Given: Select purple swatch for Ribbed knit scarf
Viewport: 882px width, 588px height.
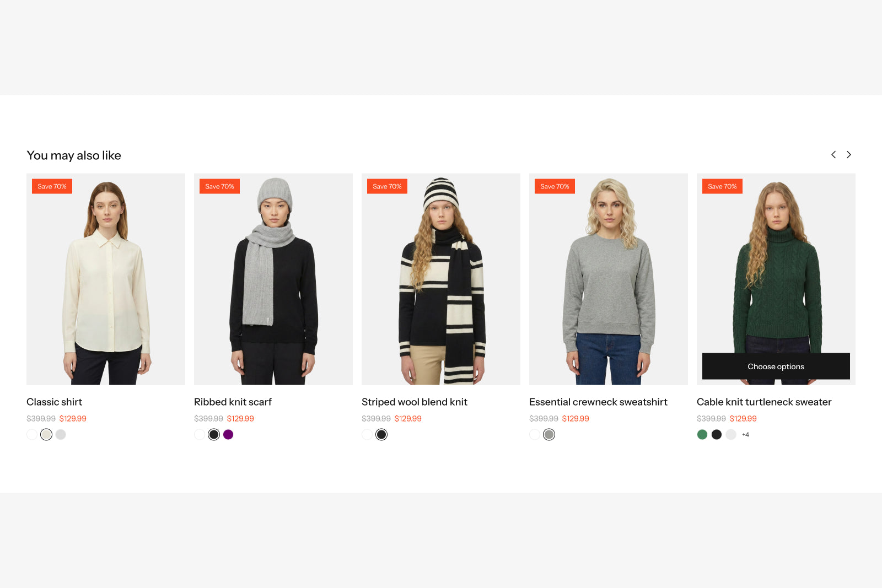Looking at the screenshot, I should click(x=228, y=435).
